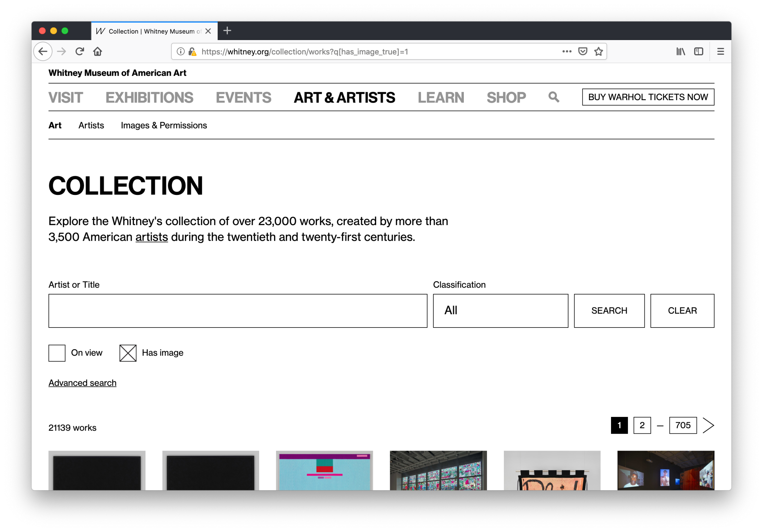This screenshot has height=532, width=763.
Task: Select current results page 1
Action: point(619,425)
